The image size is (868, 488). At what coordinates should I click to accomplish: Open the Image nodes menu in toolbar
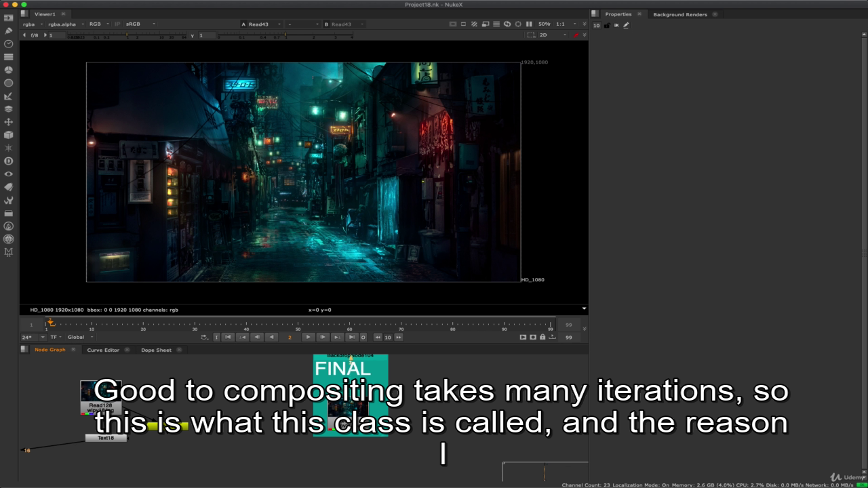tap(9, 18)
